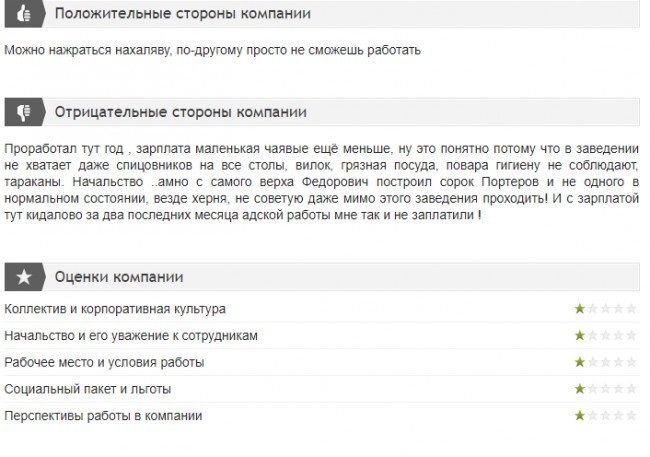Click first star in Рабочее место и условия rating
This screenshot has width=650, height=457.
click(x=580, y=361)
